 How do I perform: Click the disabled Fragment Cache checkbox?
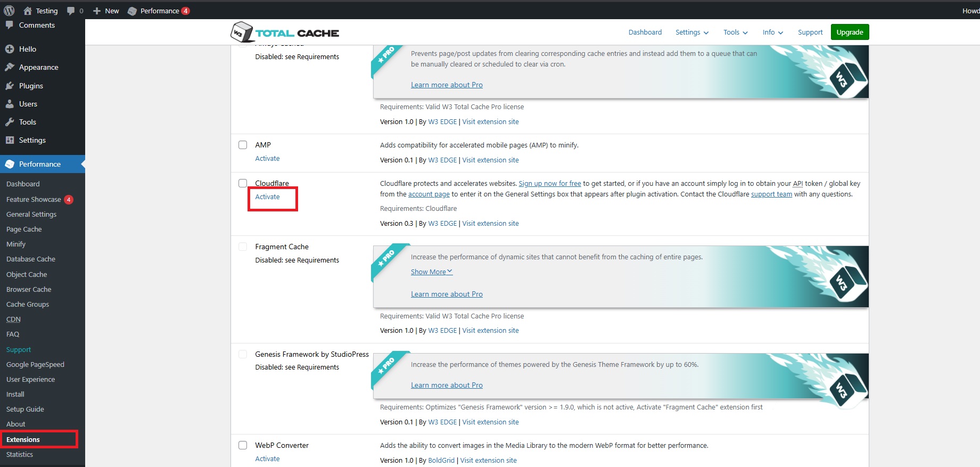243,247
